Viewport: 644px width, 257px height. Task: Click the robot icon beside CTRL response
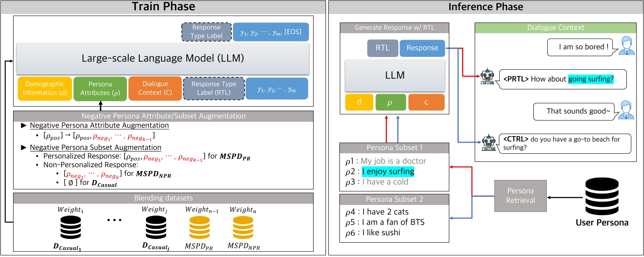click(x=488, y=143)
